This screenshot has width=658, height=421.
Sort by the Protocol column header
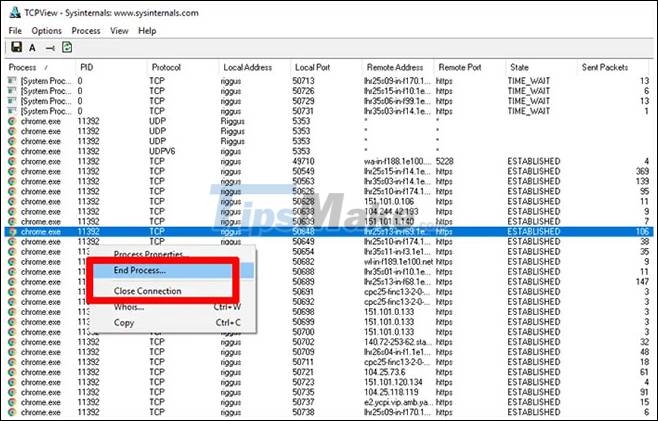pyautogui.click(x=183, y=67)
